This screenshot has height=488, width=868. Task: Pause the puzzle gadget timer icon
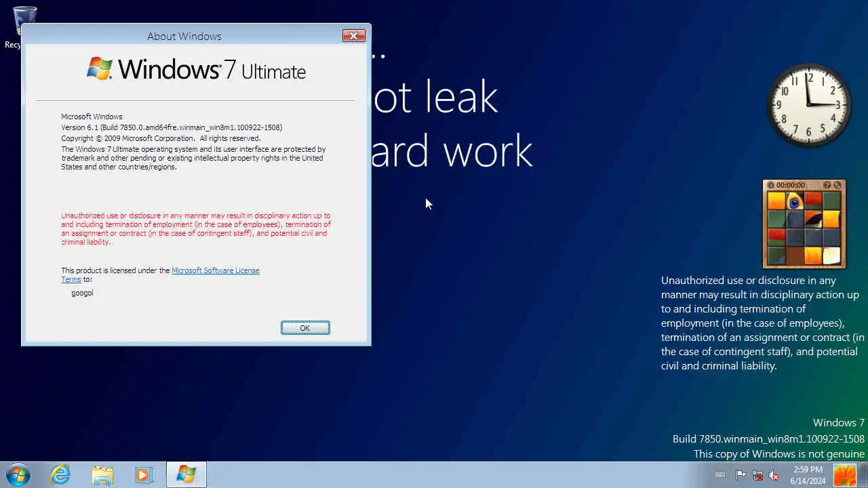(771, 185)
